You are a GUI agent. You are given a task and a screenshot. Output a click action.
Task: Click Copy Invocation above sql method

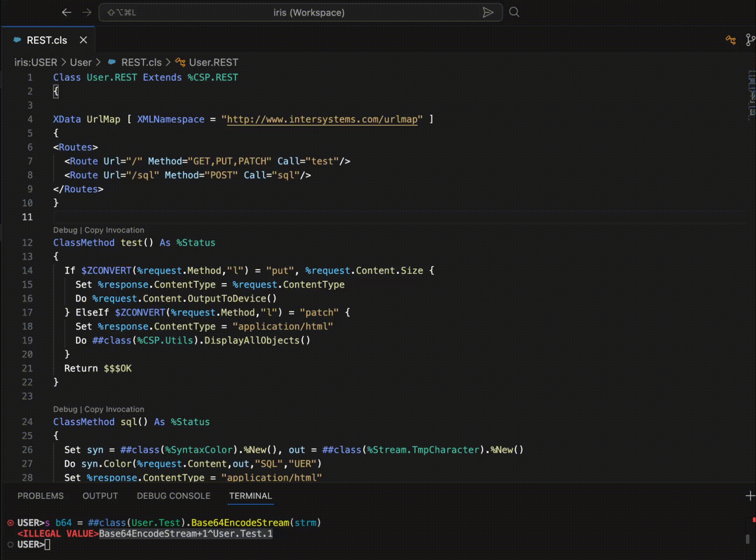114,409
